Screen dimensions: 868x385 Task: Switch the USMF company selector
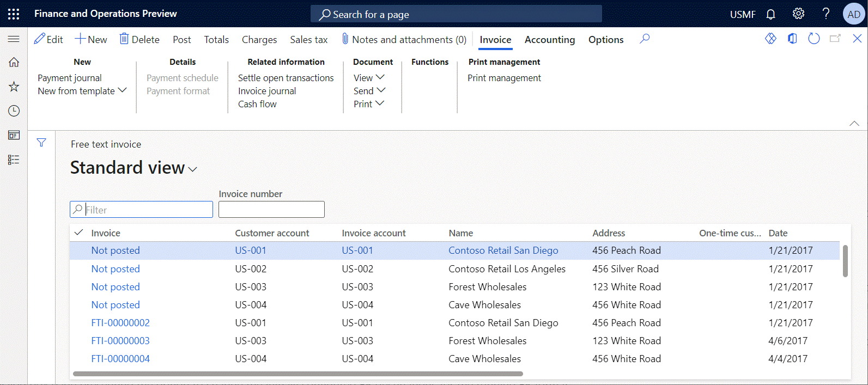(743, 15)
